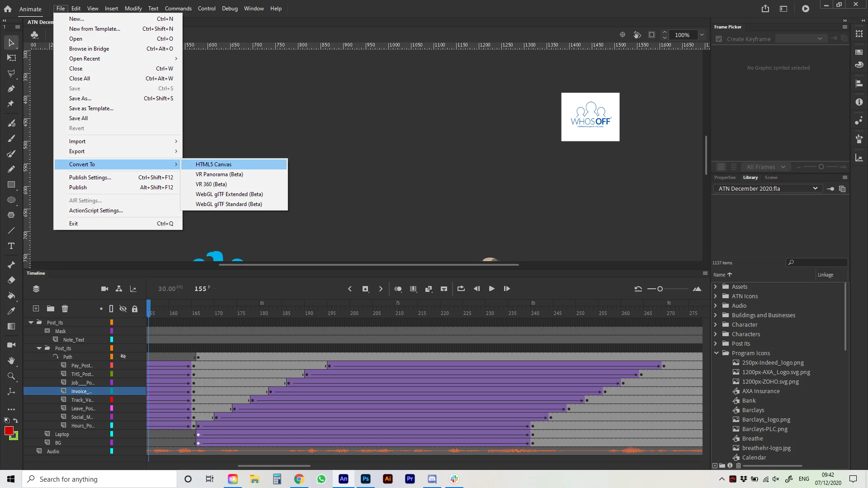The image size is (868, 488).
Task: Select the Oval tool
Action: pyautogui.click(x=11, y=200)
